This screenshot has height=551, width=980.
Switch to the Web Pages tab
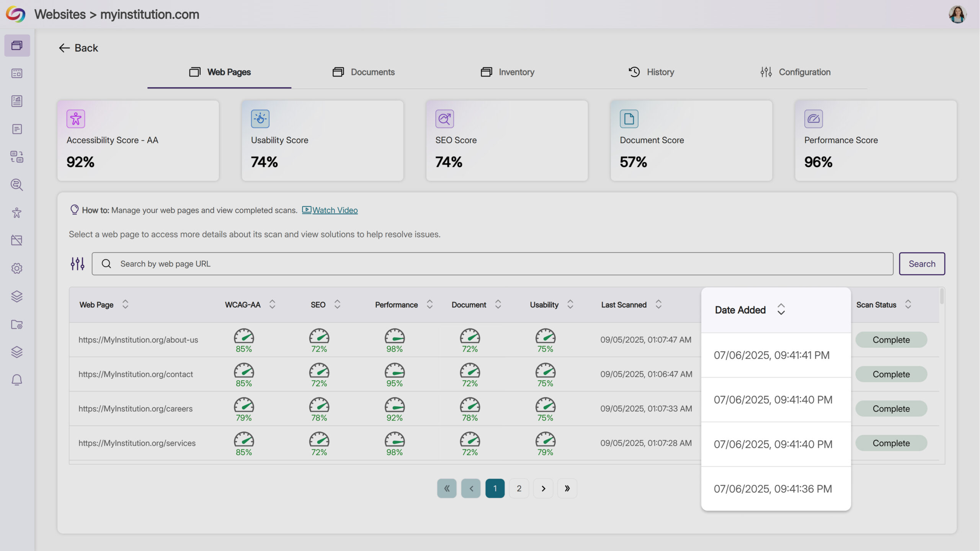220,72
